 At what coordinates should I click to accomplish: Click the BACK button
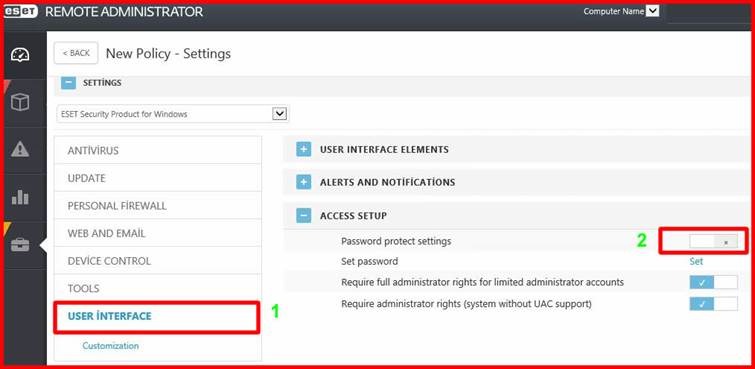[76, 53]
